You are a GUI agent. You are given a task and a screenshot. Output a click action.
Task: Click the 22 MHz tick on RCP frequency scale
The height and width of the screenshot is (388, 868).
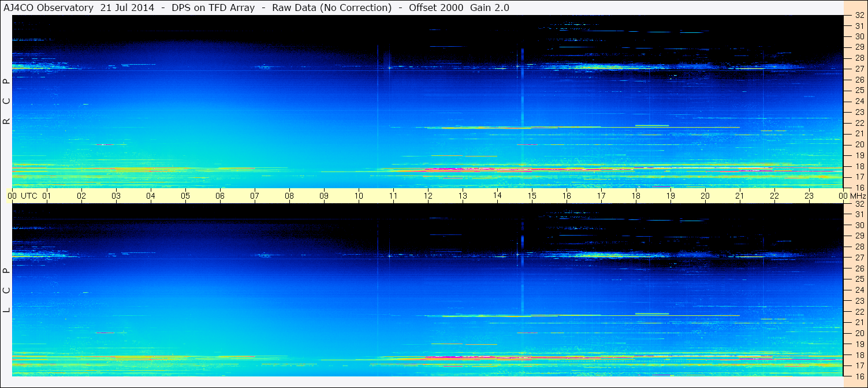pos(859,123)
